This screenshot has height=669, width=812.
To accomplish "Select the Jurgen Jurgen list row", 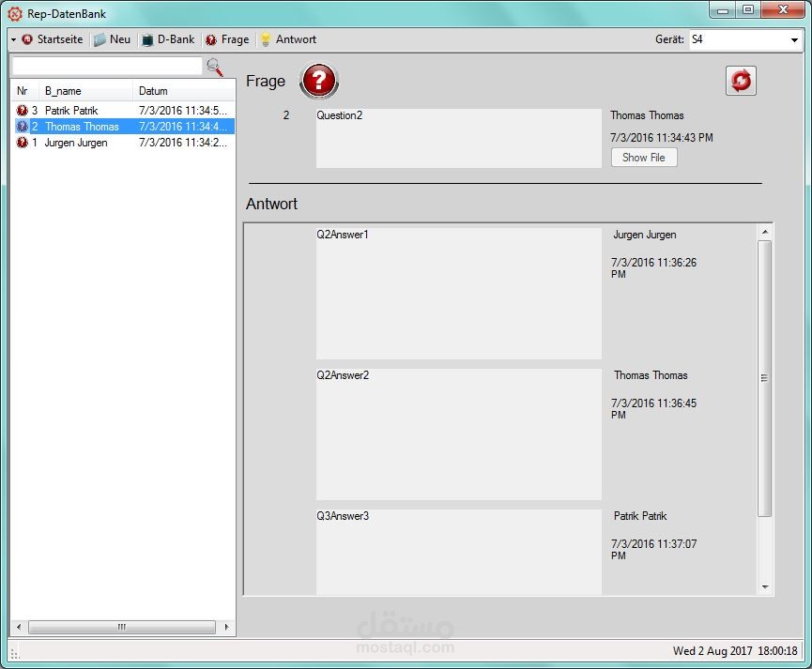I will [x=125, y=143].
